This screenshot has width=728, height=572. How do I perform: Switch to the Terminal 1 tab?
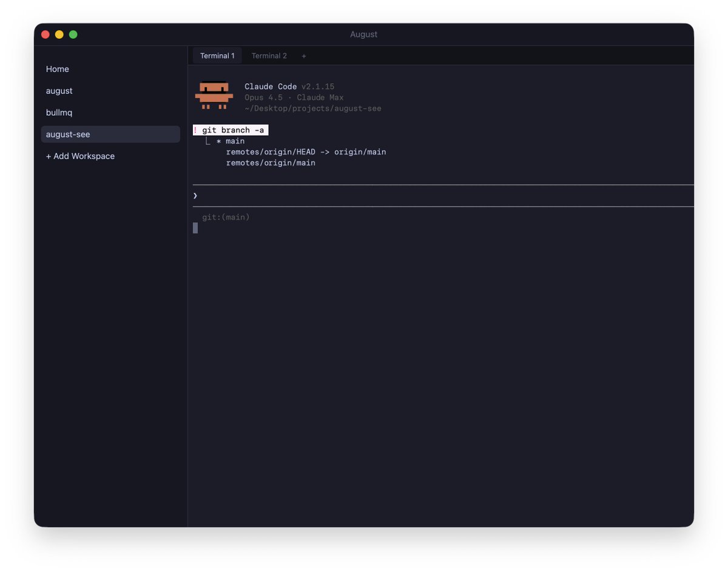(x=217, y=56)
